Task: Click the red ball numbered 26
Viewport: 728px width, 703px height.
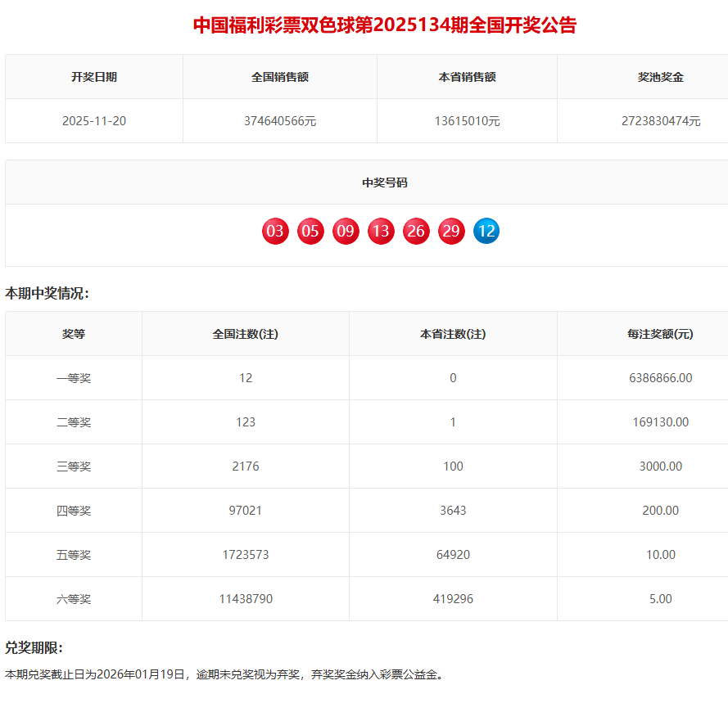Action: click(x=416, y=232)
